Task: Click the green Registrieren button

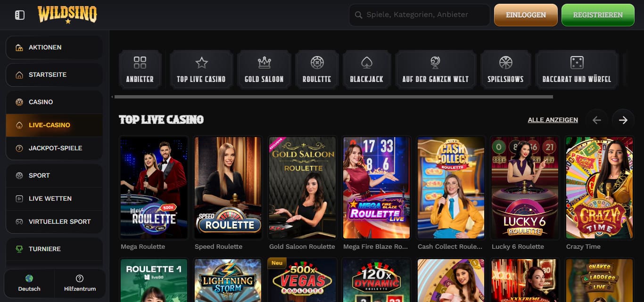Action: (598, 15)
